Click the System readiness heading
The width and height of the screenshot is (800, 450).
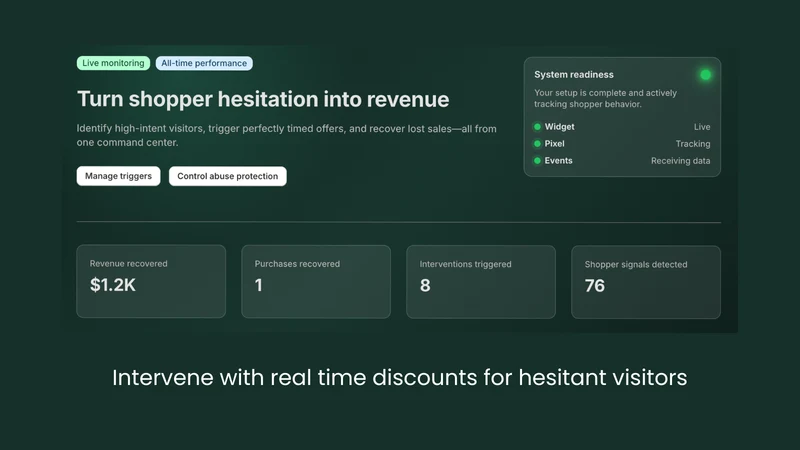coord(574,74)
